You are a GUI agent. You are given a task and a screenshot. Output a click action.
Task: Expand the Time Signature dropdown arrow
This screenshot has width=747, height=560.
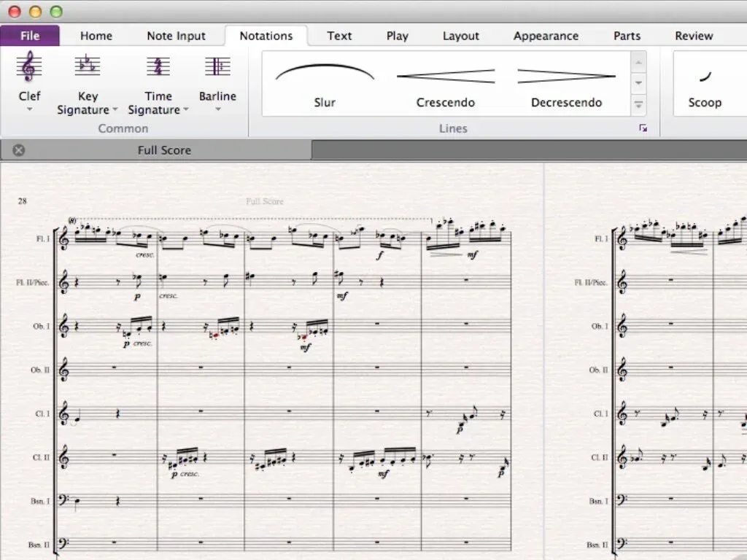(186, 109)
